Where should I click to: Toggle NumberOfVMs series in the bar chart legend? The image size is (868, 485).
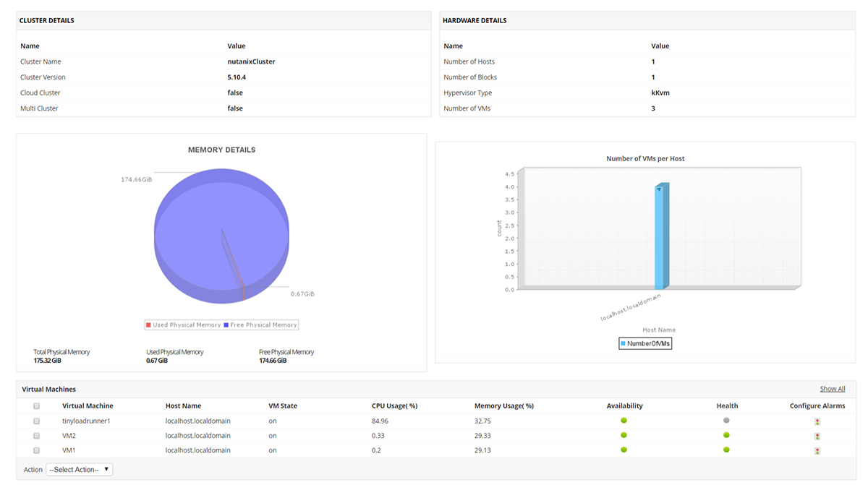pyautogui.click(x=645, y=343)
